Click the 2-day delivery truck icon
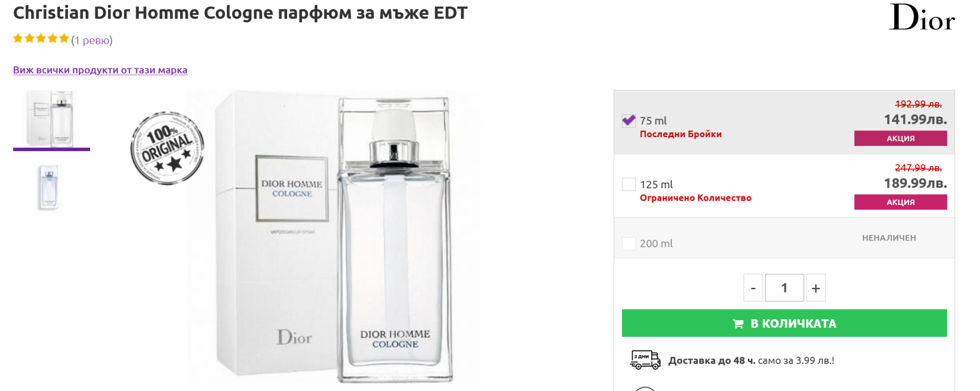Image resolution: width=980 pixels, height=391 pixels. point(645,360)
